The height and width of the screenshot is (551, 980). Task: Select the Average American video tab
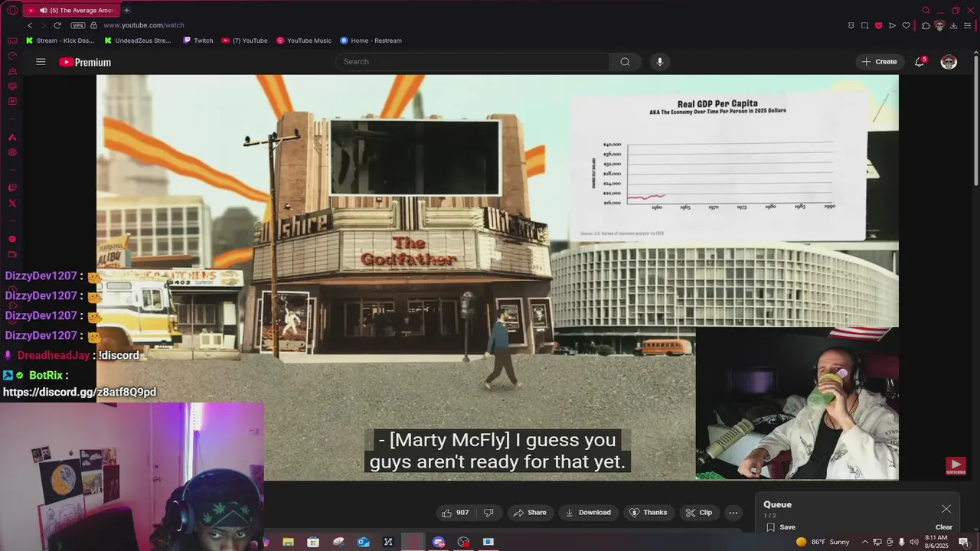click(x=73, y=10)
